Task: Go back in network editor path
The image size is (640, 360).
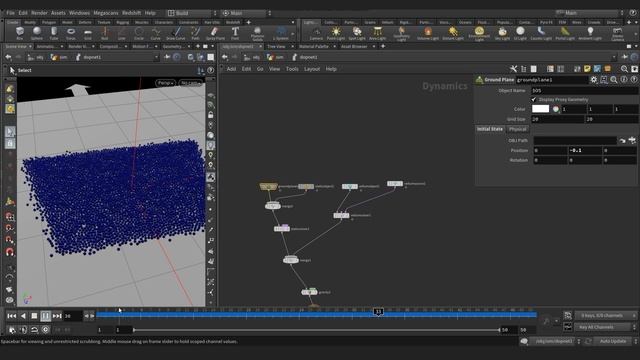Action: tap(225, 57)
